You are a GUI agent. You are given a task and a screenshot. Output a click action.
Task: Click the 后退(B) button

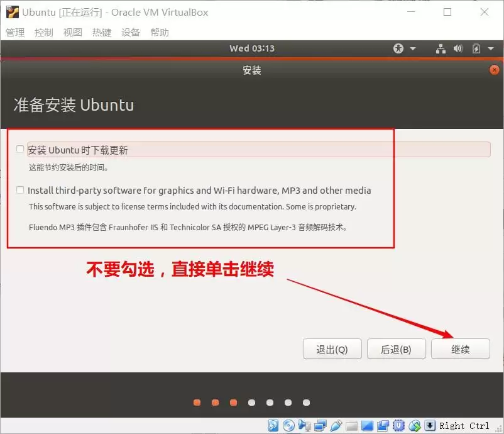396,348
